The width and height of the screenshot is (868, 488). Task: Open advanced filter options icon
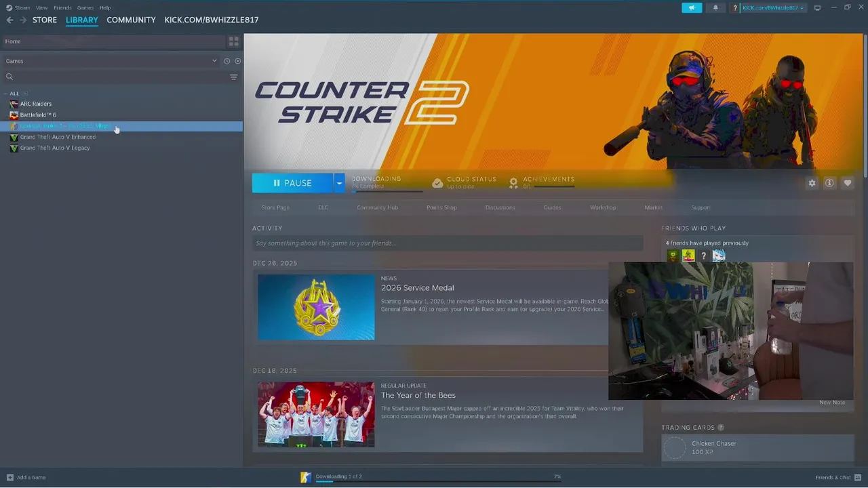point(234,77)
